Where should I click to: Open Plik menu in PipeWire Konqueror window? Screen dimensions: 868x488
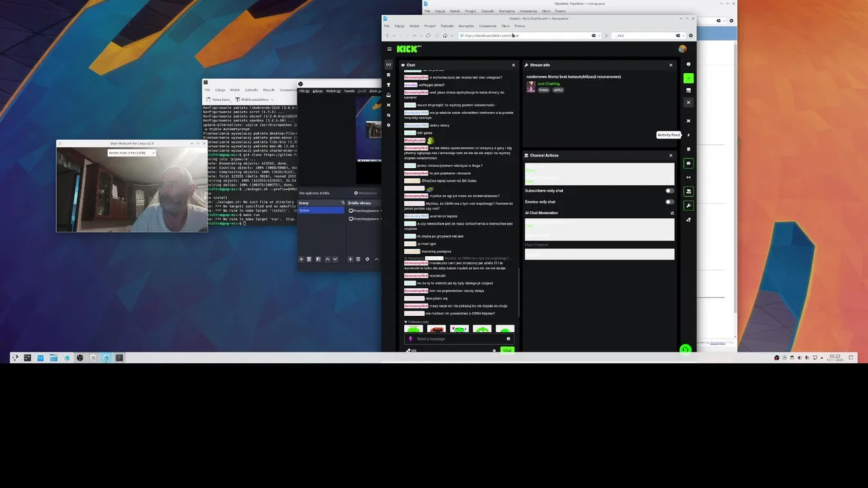427,11
